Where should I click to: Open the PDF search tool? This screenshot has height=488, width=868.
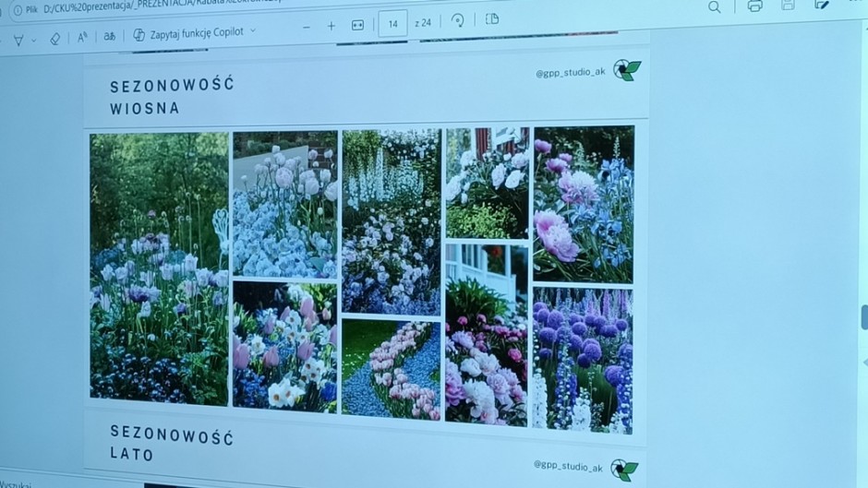tap(714, 7)
